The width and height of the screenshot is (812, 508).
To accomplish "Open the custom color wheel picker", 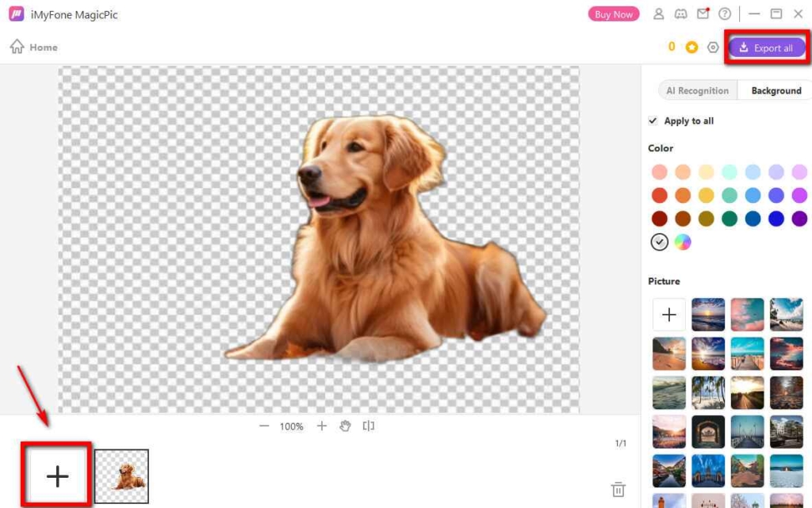I will (x=684, y=242).
